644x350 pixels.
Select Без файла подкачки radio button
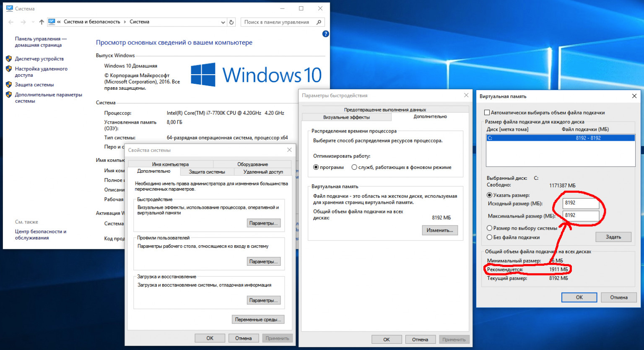point(489,237)
